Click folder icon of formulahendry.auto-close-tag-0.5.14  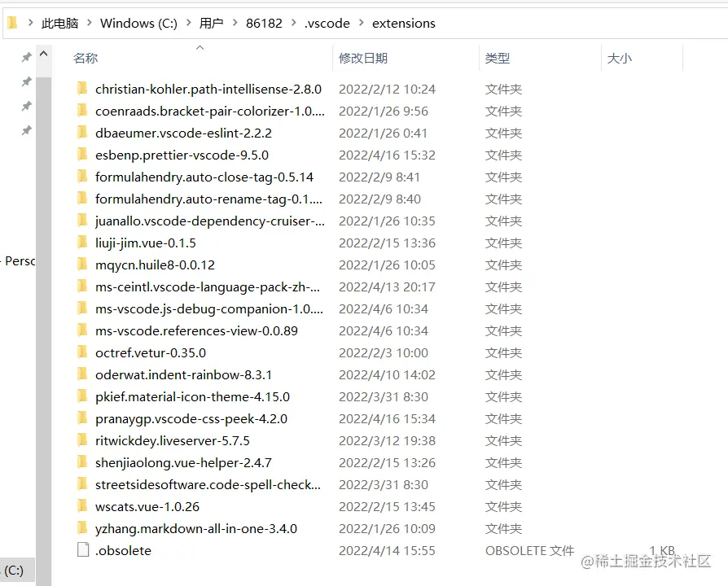(82, 177)
